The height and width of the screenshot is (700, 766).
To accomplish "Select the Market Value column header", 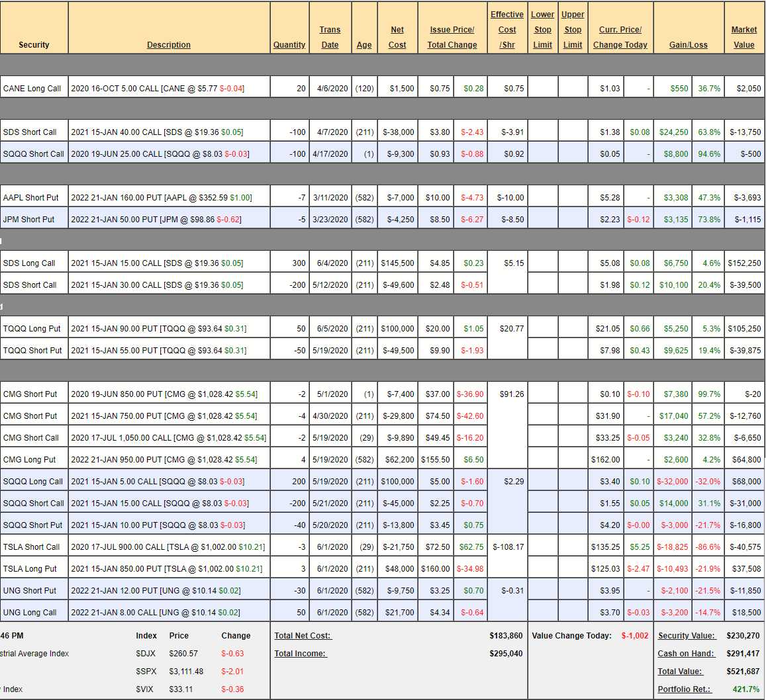I will (x=743, y=37).
